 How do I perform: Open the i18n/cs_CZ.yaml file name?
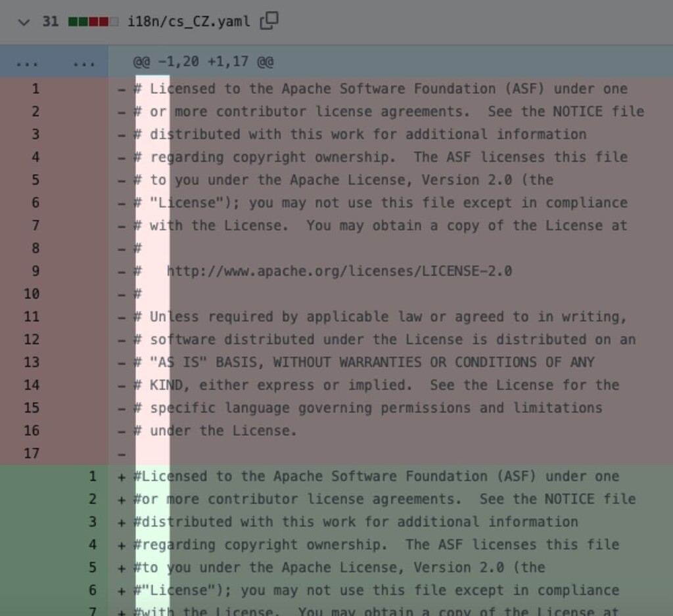[x=188, y=21]
